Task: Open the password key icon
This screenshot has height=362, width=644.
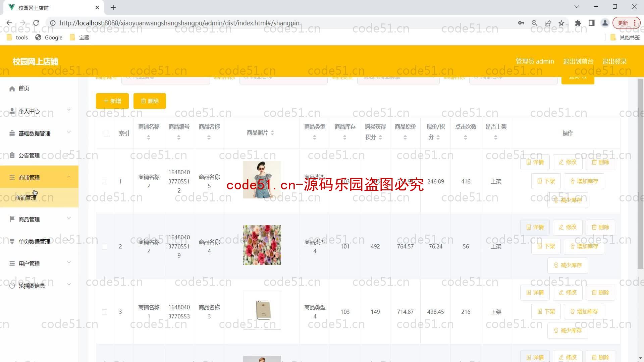Action: click(521, 23)
